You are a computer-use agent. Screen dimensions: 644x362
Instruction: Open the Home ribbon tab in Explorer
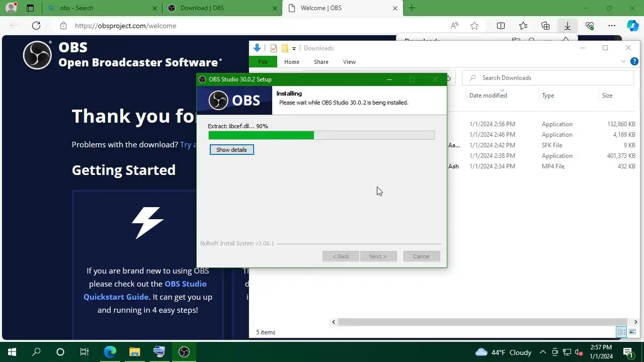coord(291,62)
